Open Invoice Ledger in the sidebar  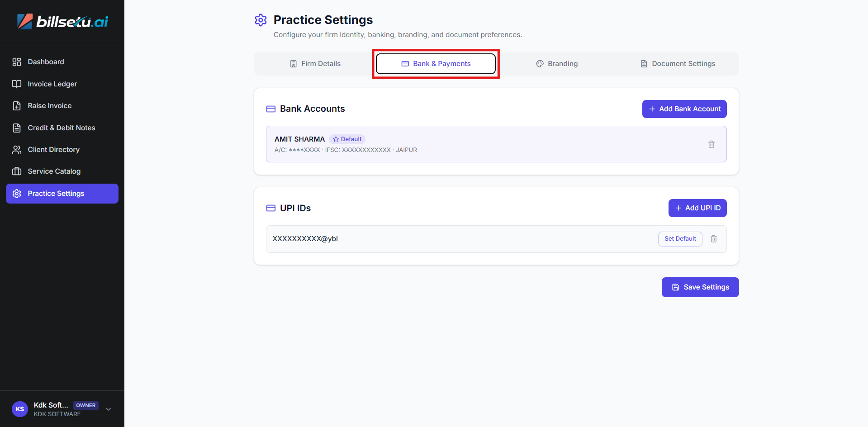[52, 84]
